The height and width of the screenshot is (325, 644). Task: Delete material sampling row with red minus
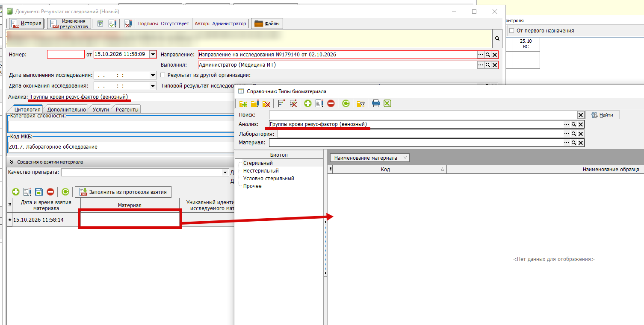(50, 192)
